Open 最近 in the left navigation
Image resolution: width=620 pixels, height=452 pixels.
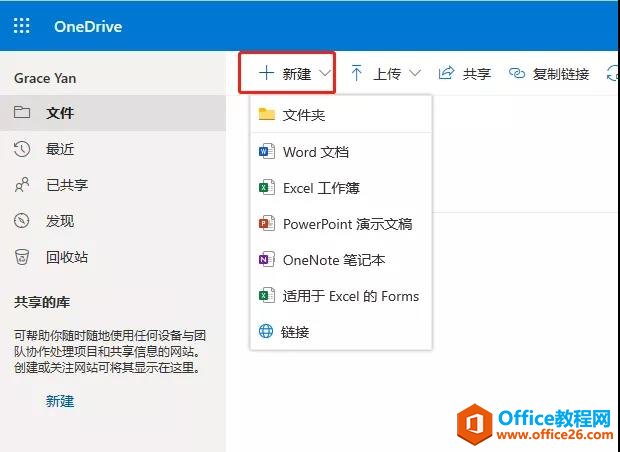(x=113, y=149)
